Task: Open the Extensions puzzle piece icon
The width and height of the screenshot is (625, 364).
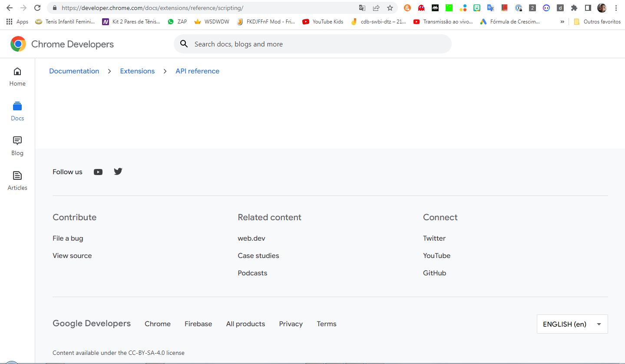Action: click(574, 7)
